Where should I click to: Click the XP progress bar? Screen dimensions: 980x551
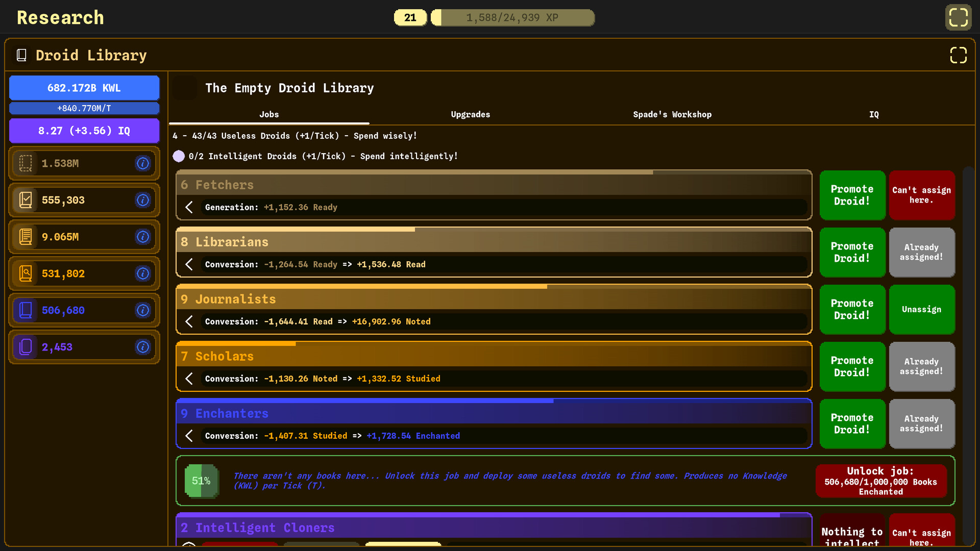click(x=512, y=17)
